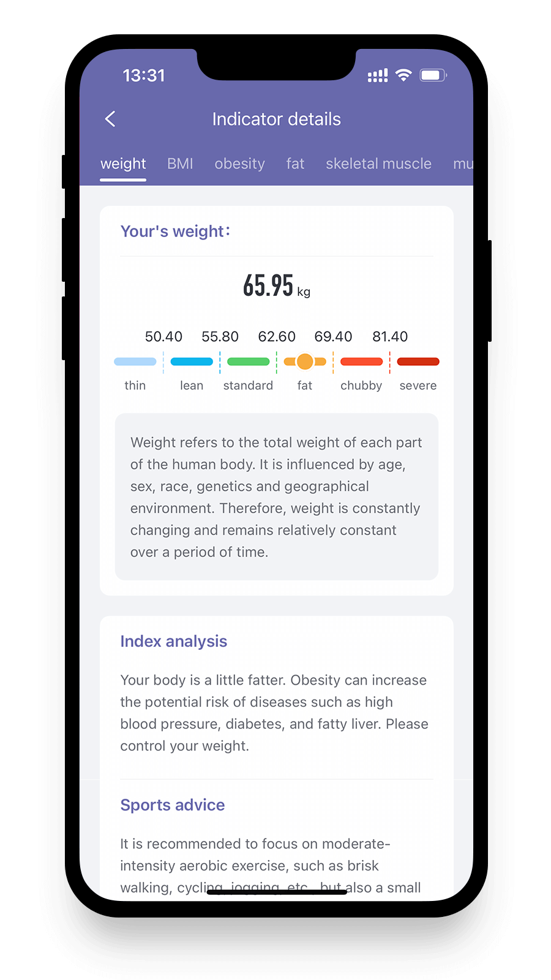
Task: Tap the Index analysis heading
Action: 174,641
